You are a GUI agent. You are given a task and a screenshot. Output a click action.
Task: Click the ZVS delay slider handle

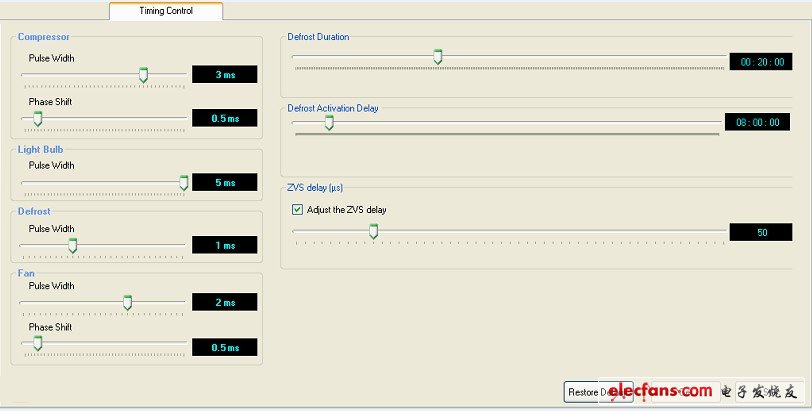(x=373, y=231)
